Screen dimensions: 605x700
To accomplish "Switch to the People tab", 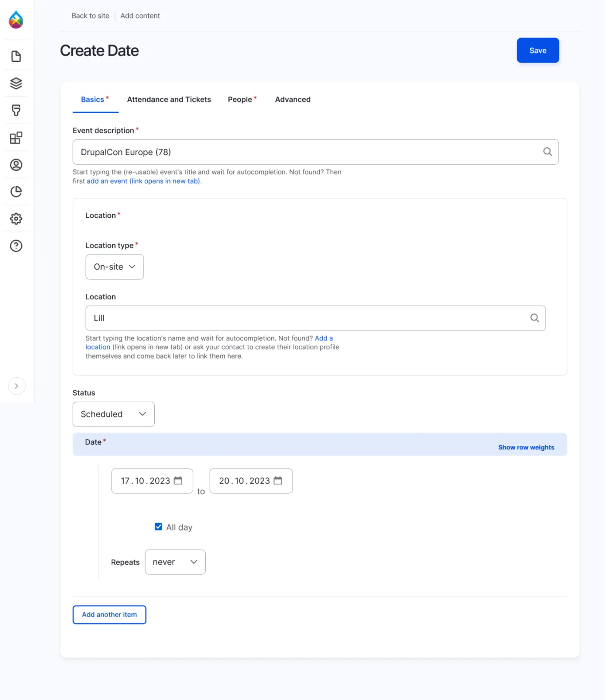I will [242, 99].
